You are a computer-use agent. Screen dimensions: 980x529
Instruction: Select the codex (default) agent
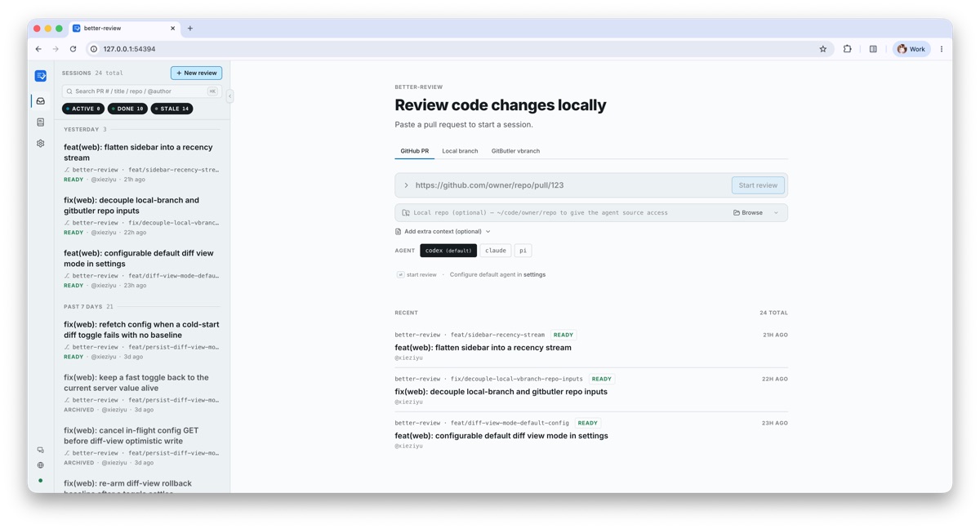(x=448, y=251)
